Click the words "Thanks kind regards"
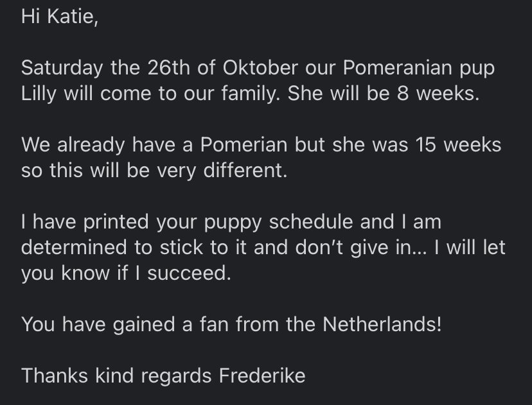532x405 pixels. [x=116, y=376]
